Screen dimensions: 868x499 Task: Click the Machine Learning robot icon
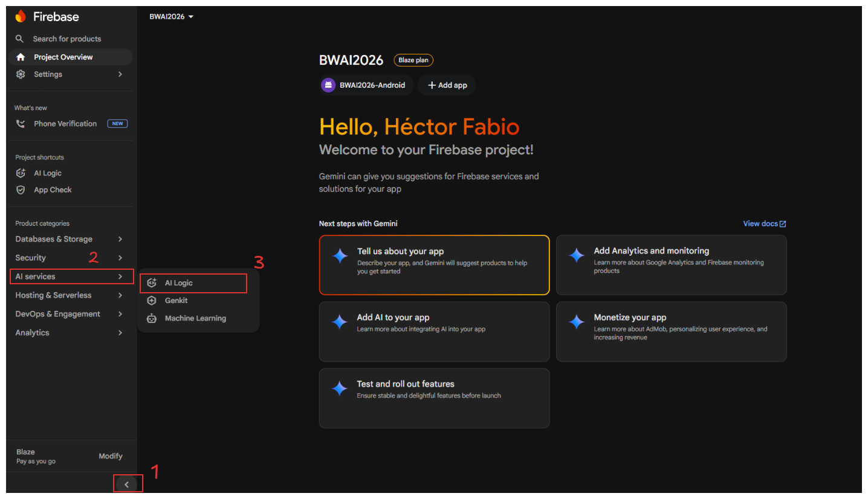coord(152,318)
